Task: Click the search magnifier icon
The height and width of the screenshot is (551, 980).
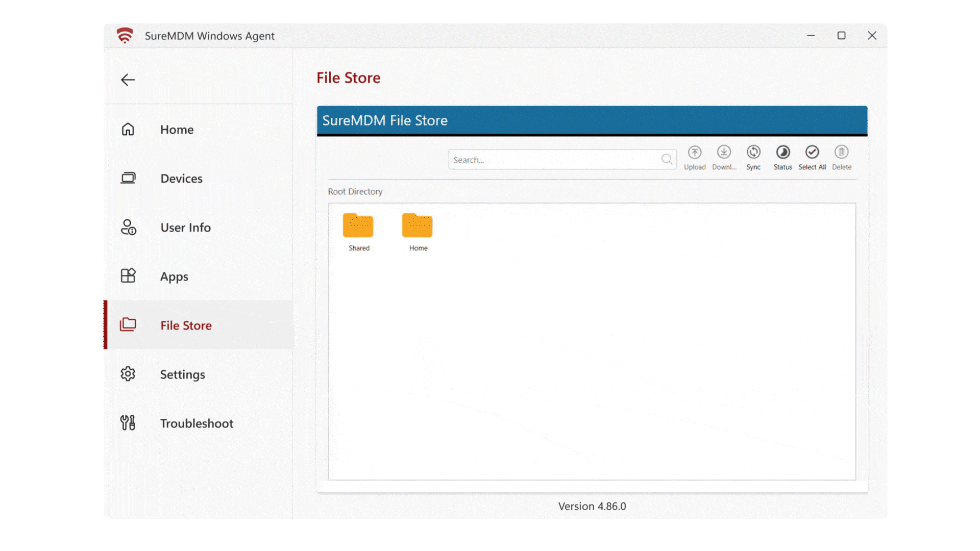Action: (x=668, y=160)
